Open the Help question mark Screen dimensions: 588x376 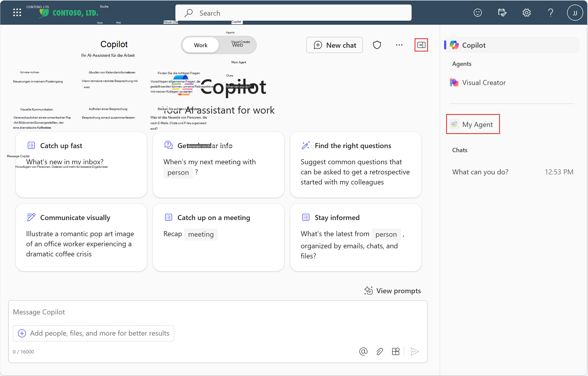551,13
